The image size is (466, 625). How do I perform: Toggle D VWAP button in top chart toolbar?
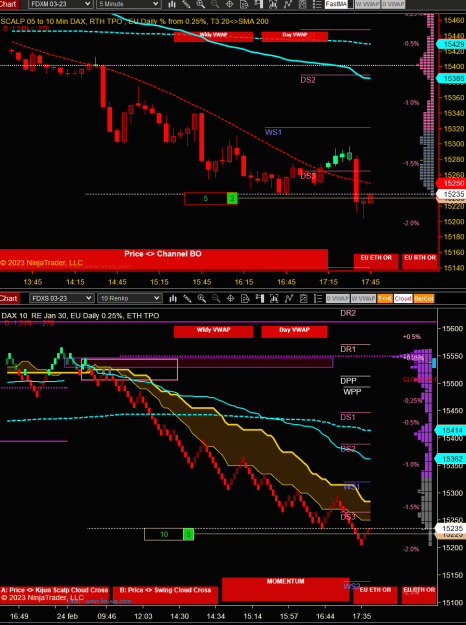[x=393, y=4]
